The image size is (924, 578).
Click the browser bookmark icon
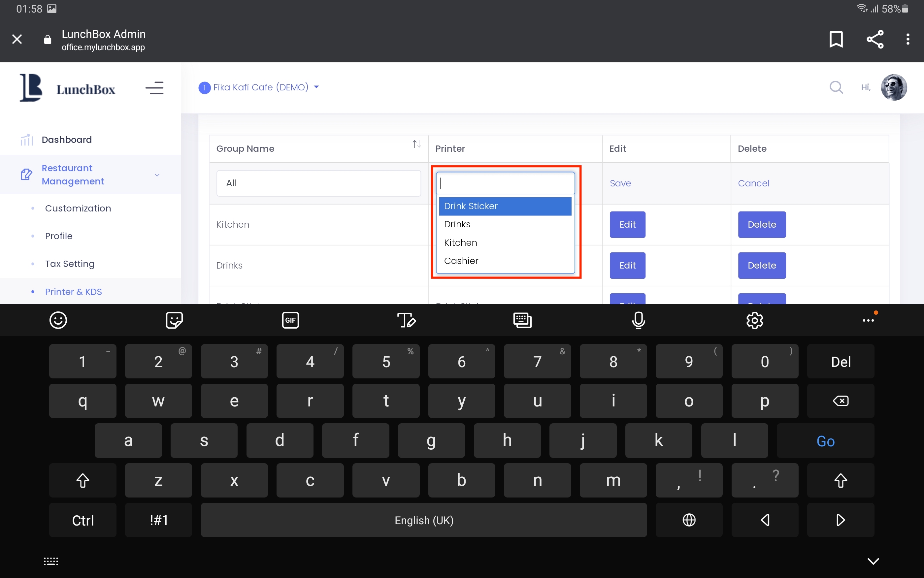tap(836, 39)
